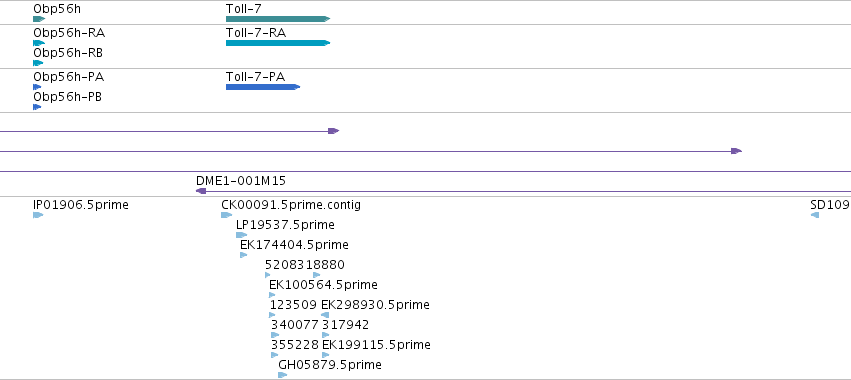This screenshot has height=380, width=851.
Task: Select the Toll-7 gene feature bar
Action: coord(278,19)
